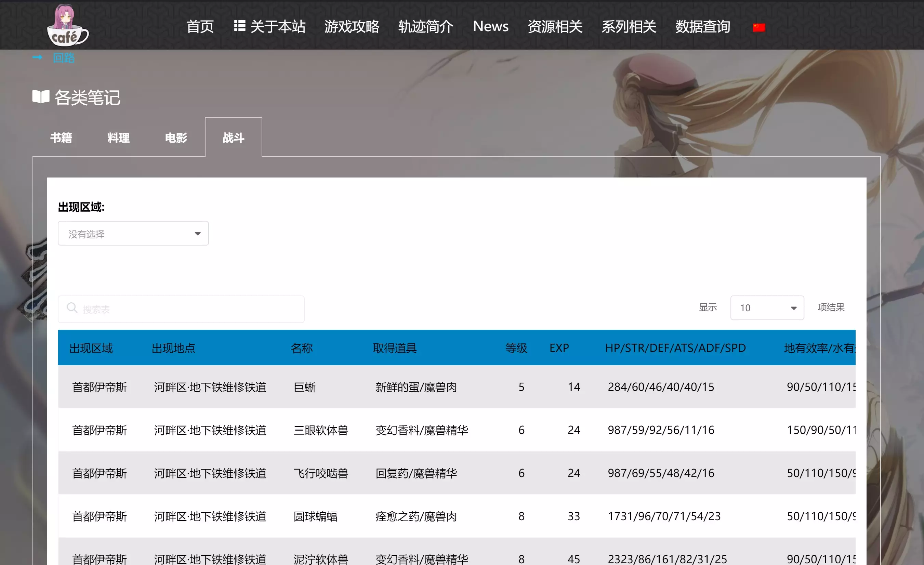Switch to the 书籍 tab
924x565 pixels.
tap(61, 138)
